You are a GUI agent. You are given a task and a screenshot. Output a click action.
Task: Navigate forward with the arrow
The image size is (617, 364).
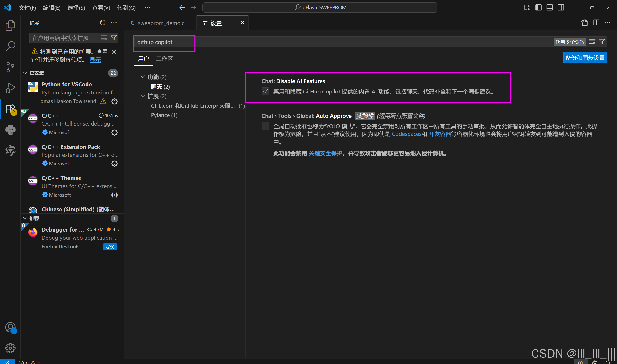click(x=193, y=8)
